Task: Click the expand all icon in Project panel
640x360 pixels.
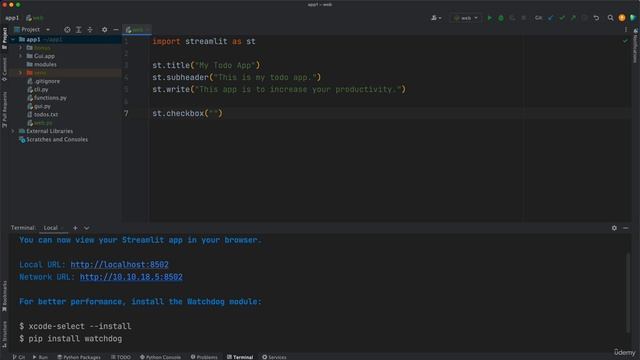Action: coord(79,30)
